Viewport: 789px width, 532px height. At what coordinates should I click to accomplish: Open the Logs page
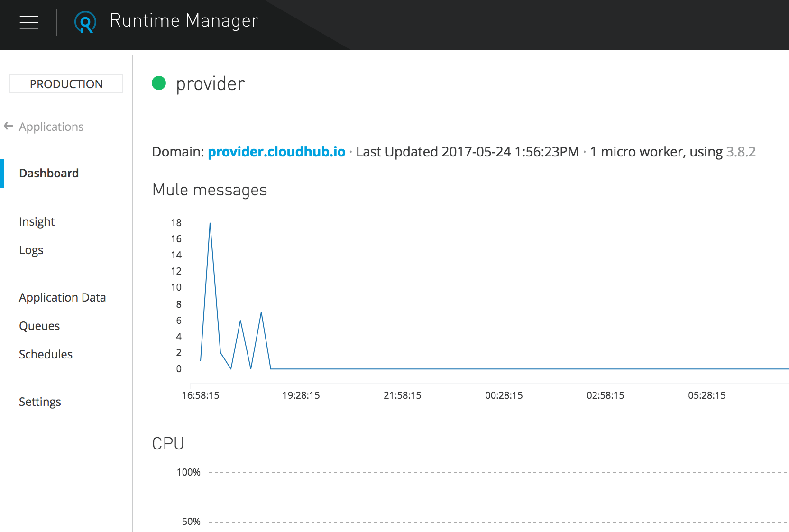(31, 250)
